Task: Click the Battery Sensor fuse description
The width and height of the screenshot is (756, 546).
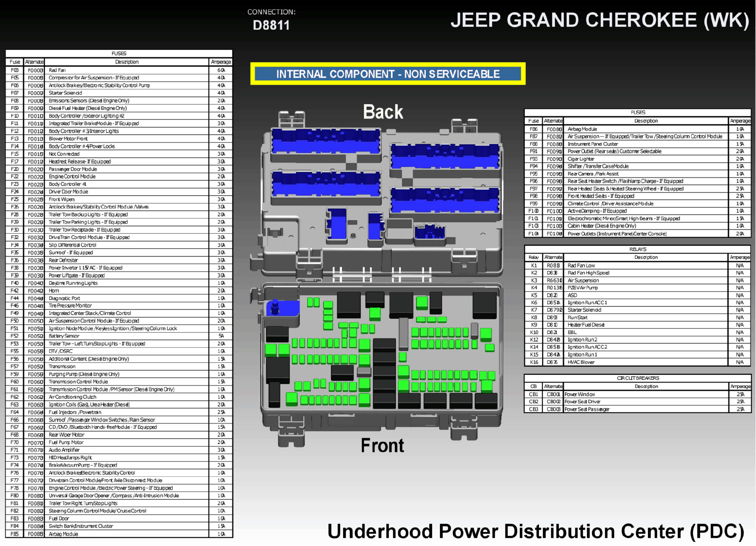Action: [x=64, y=336]
